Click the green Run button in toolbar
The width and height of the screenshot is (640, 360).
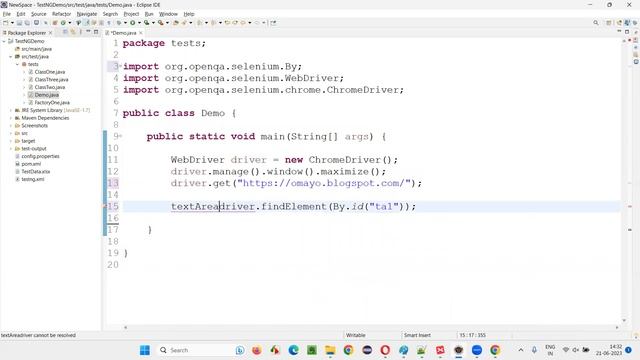point(132,23)
